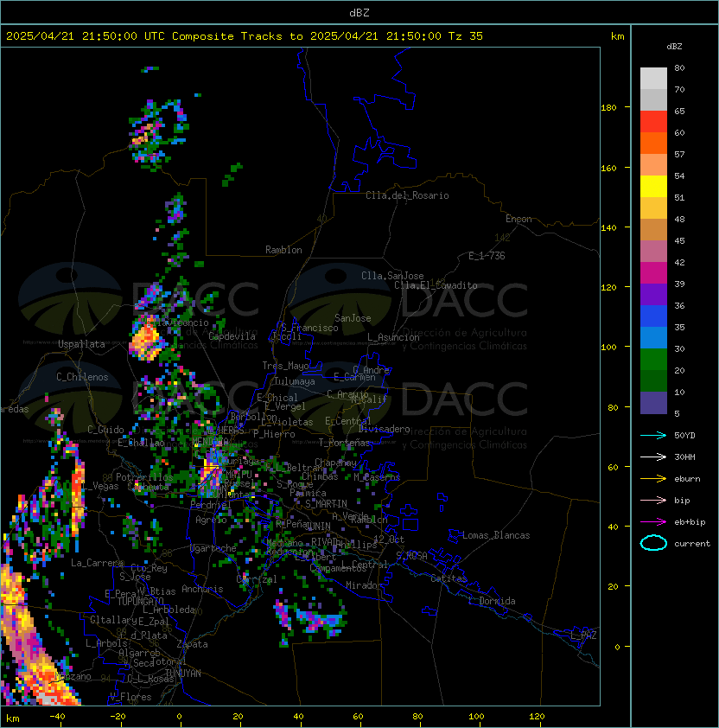This screenshot has width=719, height=728.
Task: Click the white 30HM arrow in legend
Action: [x=653, y=457]
